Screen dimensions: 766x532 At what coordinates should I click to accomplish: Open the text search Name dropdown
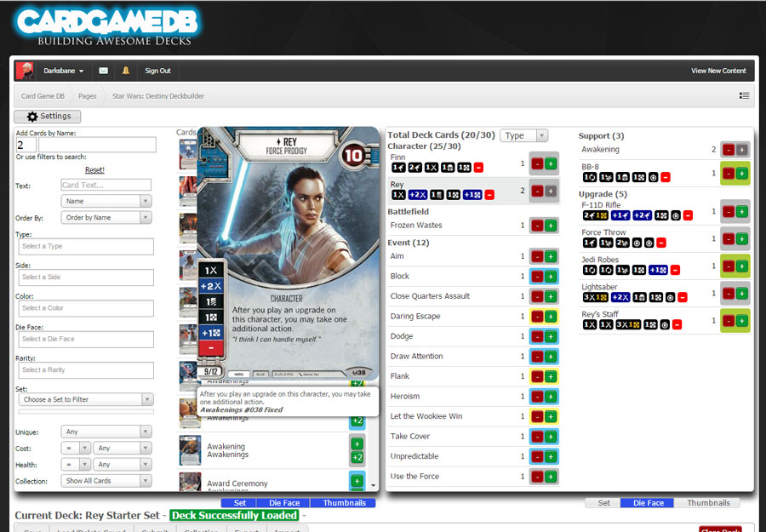tap(106, 201)
